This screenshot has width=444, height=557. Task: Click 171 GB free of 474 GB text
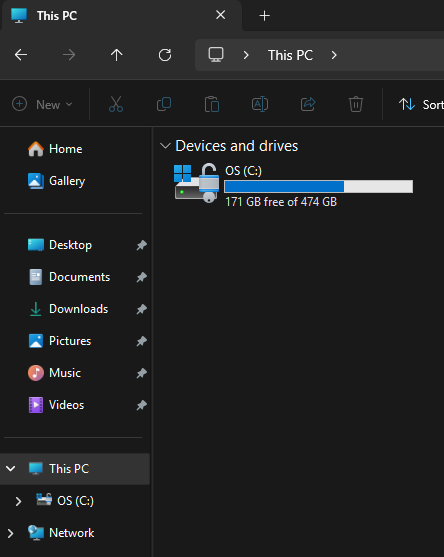pos(281,202)
